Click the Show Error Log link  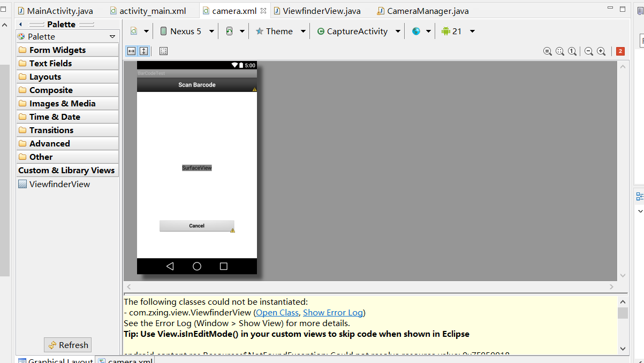pyautogui.click(x=333, y=312)
